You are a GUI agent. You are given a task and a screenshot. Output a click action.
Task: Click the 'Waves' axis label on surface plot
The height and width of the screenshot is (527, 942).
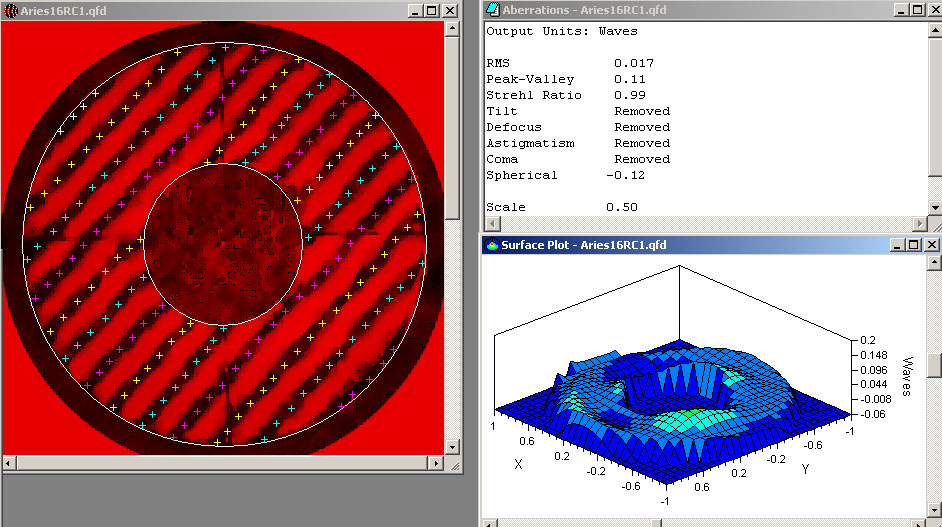coord(907,376)
